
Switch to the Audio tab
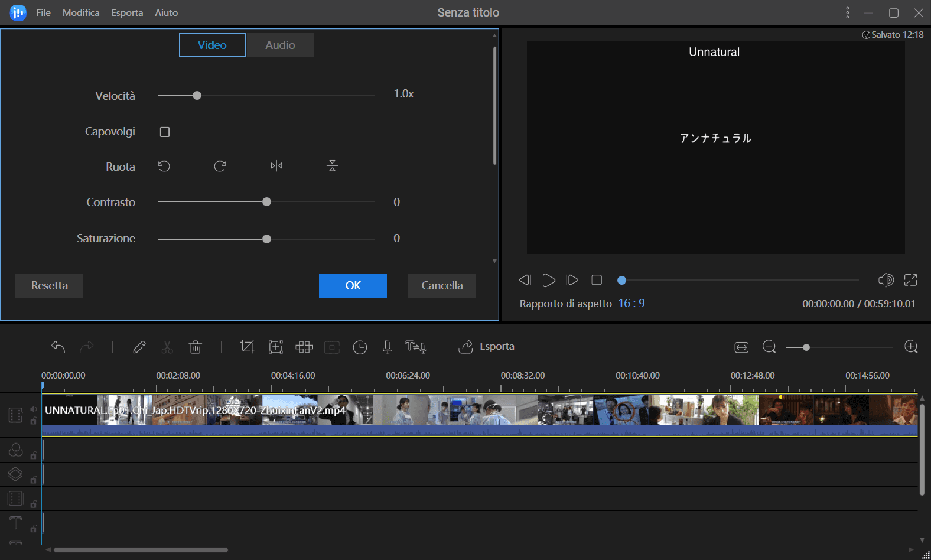click(280, 45)
